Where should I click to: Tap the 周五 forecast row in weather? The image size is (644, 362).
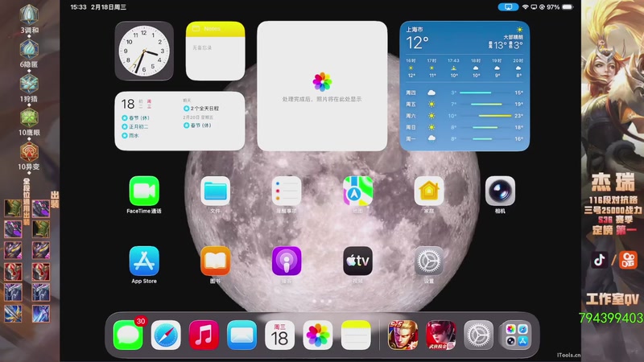pyautogui.click(x=464, y=105)
